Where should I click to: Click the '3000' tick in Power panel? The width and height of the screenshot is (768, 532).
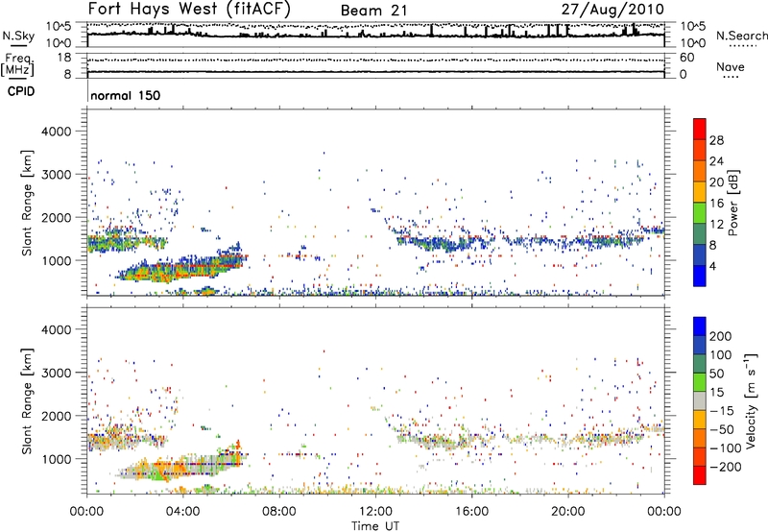pyautogui.click(x=57, y=175)
